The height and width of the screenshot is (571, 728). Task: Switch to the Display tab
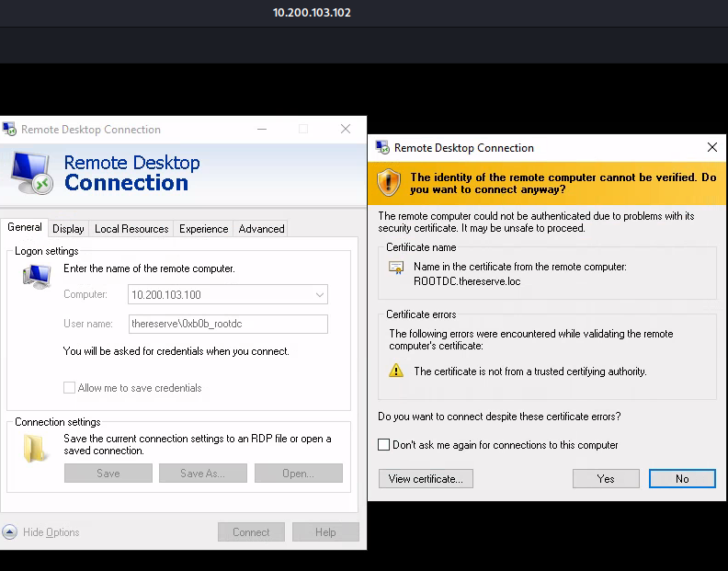click(68, 229)
